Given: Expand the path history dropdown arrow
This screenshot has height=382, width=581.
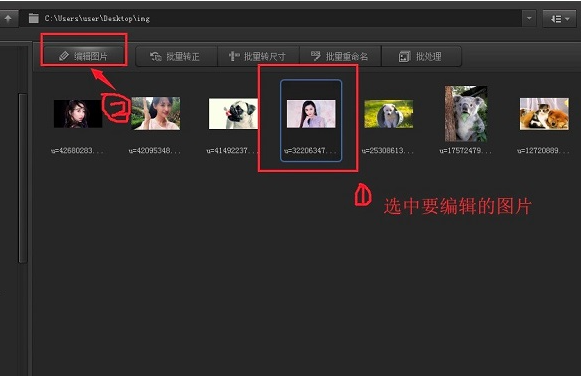Looking at the screenshot, I should point(529,18).
